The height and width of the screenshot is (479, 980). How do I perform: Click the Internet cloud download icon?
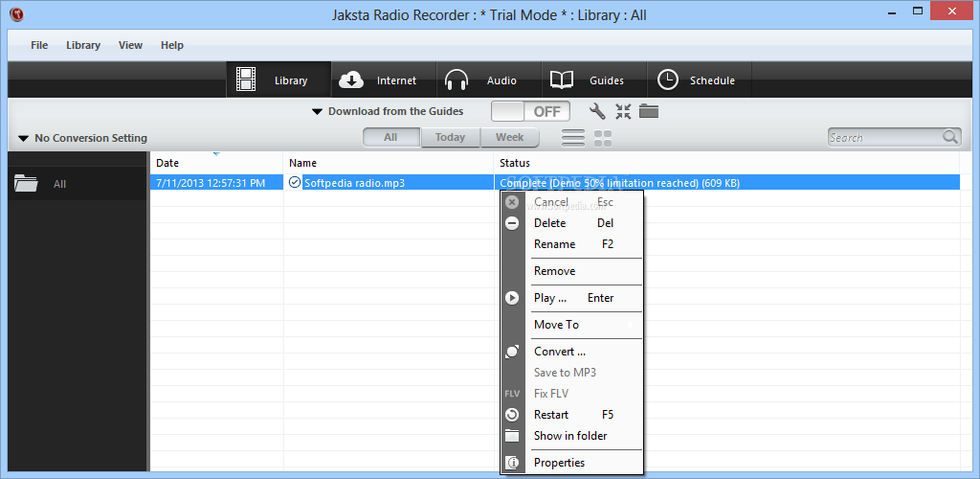(x=352, y=80)
